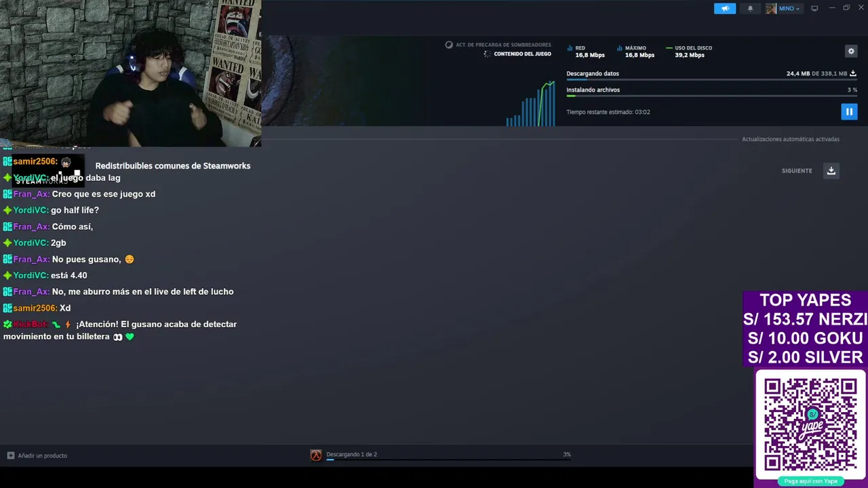Click the streamer webcam overlay

(130, 73)
